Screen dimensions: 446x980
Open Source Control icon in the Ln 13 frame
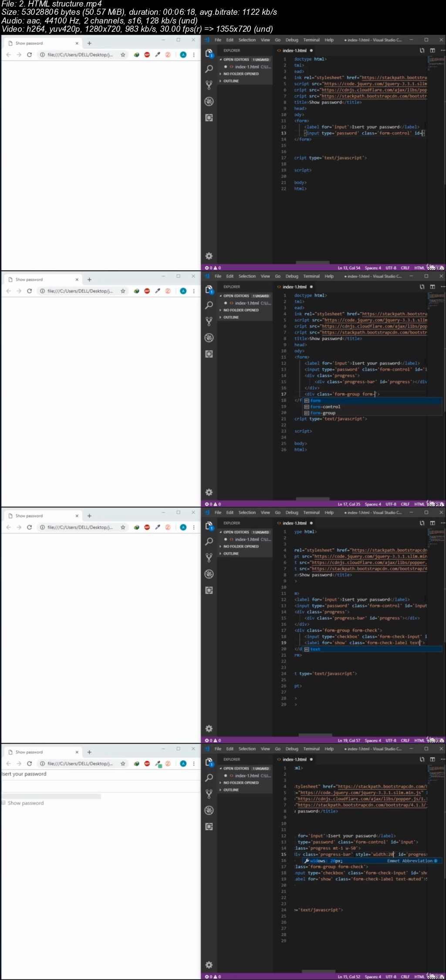click(209, 85)
